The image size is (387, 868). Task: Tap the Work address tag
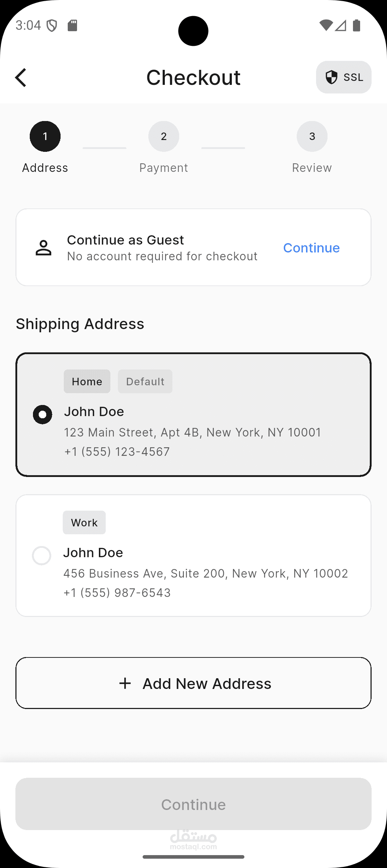[84, 522]
